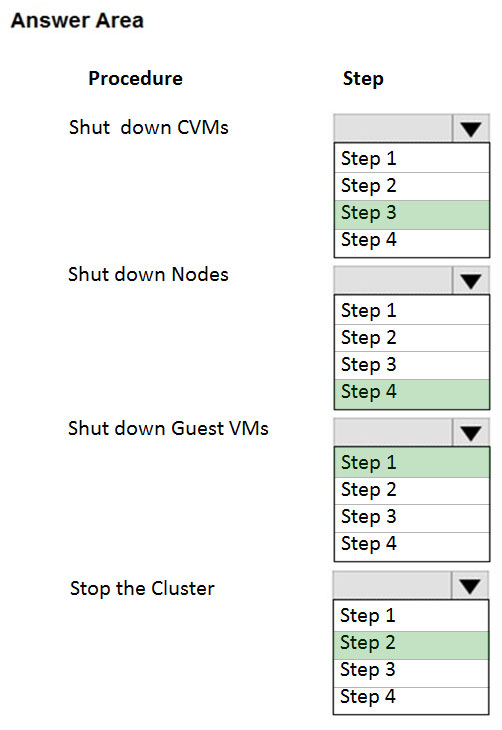Select Step 2 for Shut down Guest VMs

pos(412,491)
